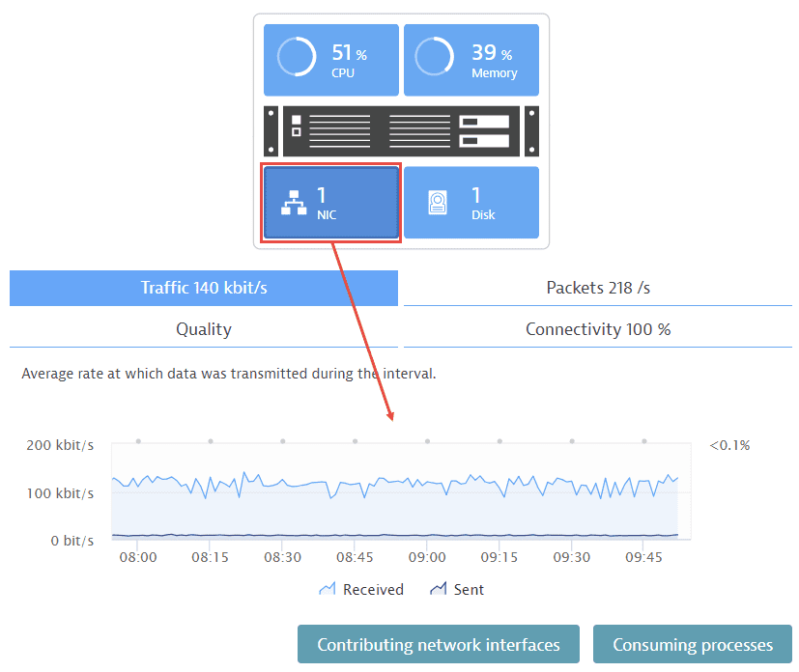Open Consuming processes
799x672 pixels.
coord(693,645)
